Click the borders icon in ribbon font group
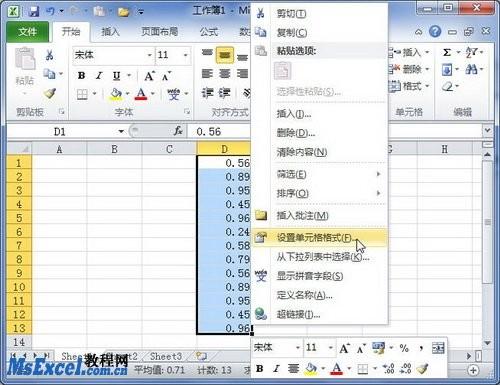The image size is (500, 385). pos(82,95)
